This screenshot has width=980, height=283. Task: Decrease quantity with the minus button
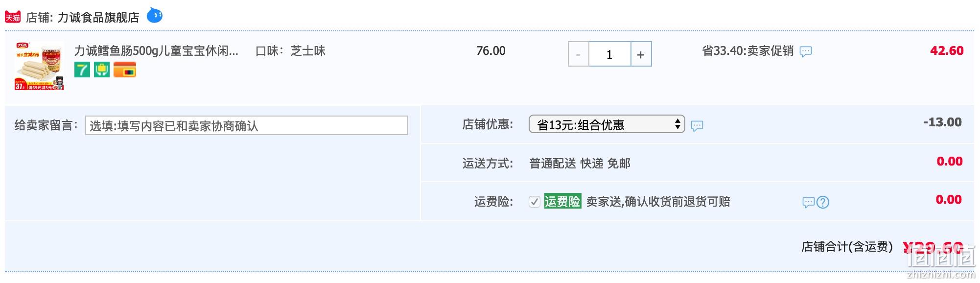coord(578,54)
